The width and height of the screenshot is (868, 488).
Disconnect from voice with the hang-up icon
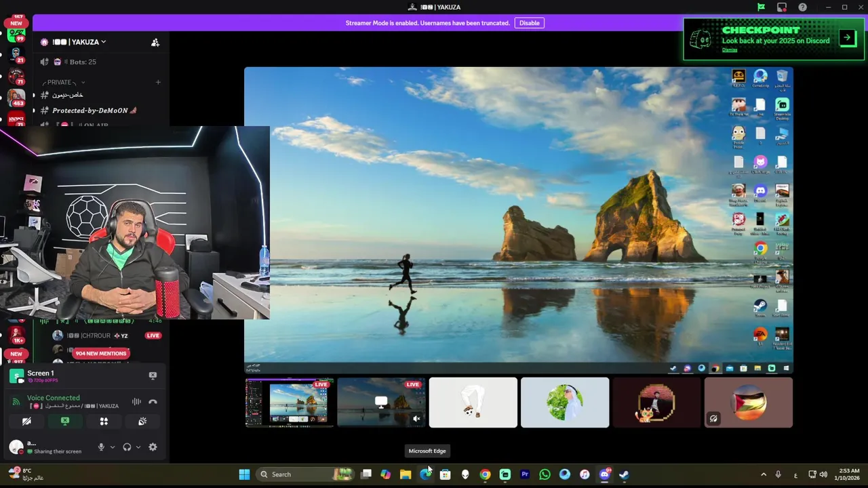153,402
